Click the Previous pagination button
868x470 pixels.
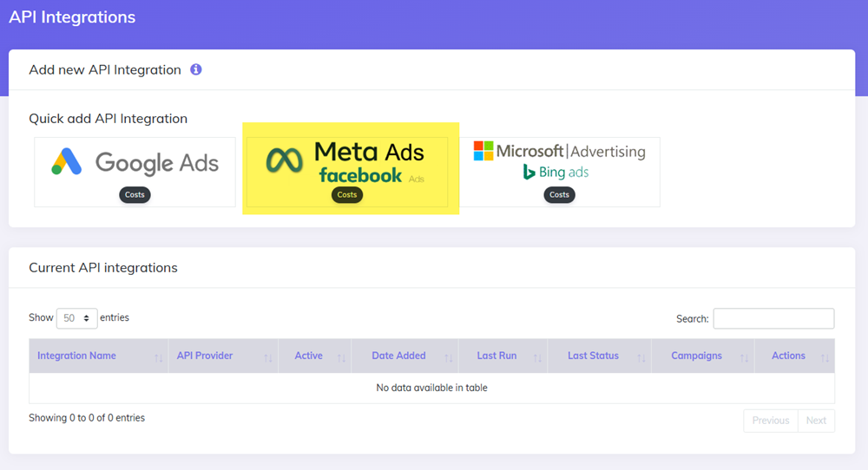tap(771, 421)
